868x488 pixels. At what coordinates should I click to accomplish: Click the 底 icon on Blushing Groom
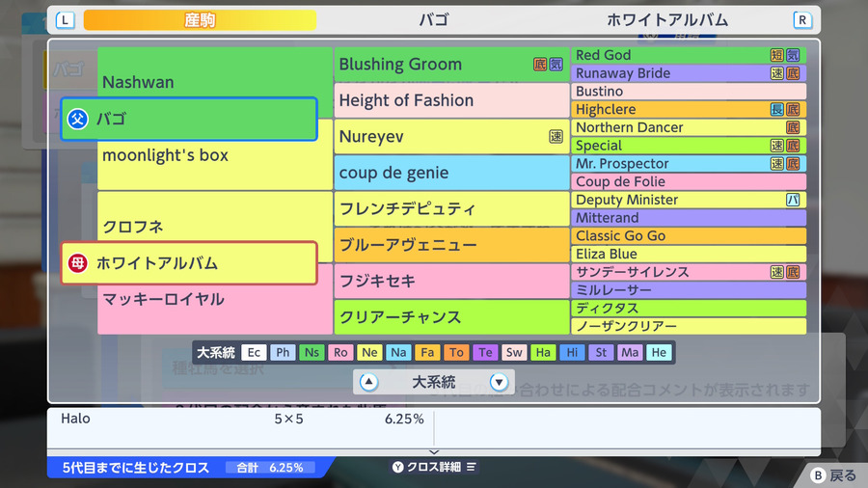[x=540, y=65]
